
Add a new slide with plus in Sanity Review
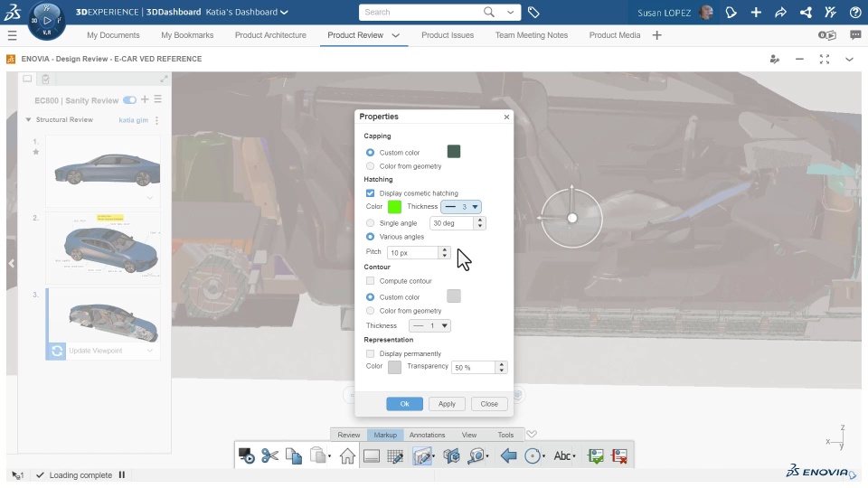coord(145,99)
